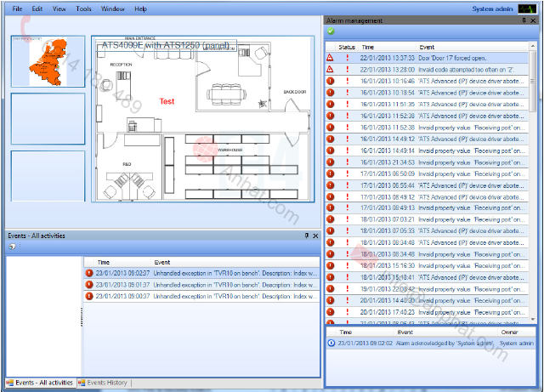
Task: Select the Invalid code attempted too often alarm
Action: point(427,70)
